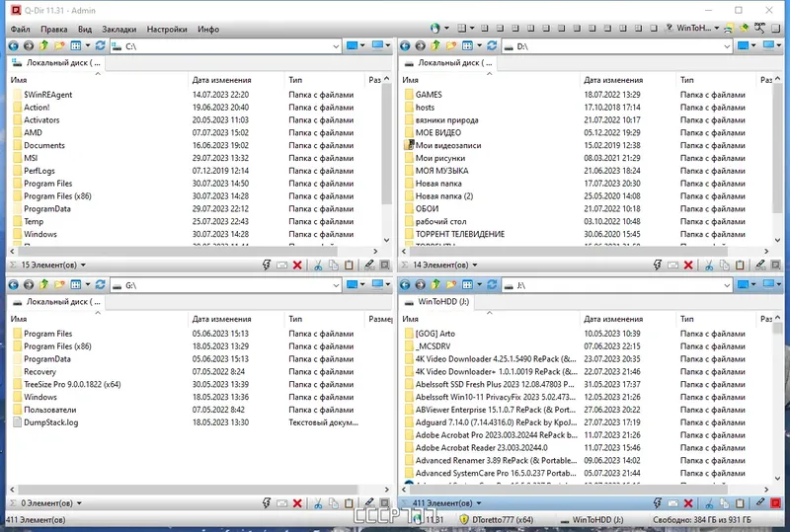Click DToretto777 (x64) in bottom status bar
This screenshot has width=790, height=532.
coord(497,520)
